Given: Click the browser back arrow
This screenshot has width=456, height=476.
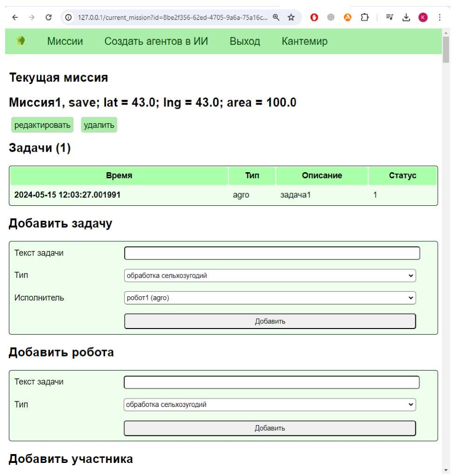Looking at the screenshot, I should tap(15, 17).
